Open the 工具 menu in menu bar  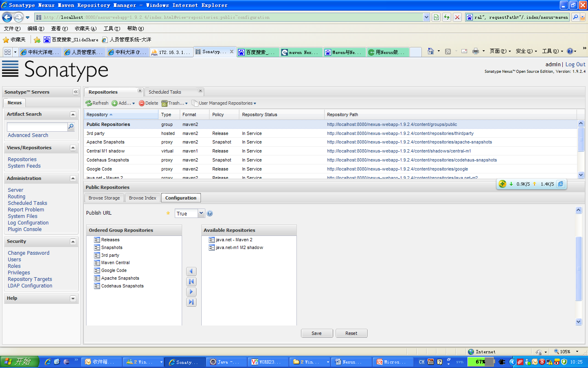point(111,28)
